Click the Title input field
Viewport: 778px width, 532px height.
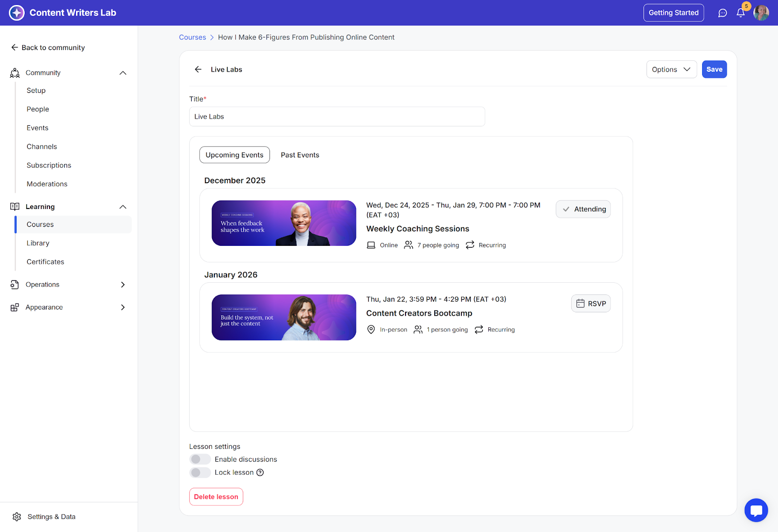point(337,117)
